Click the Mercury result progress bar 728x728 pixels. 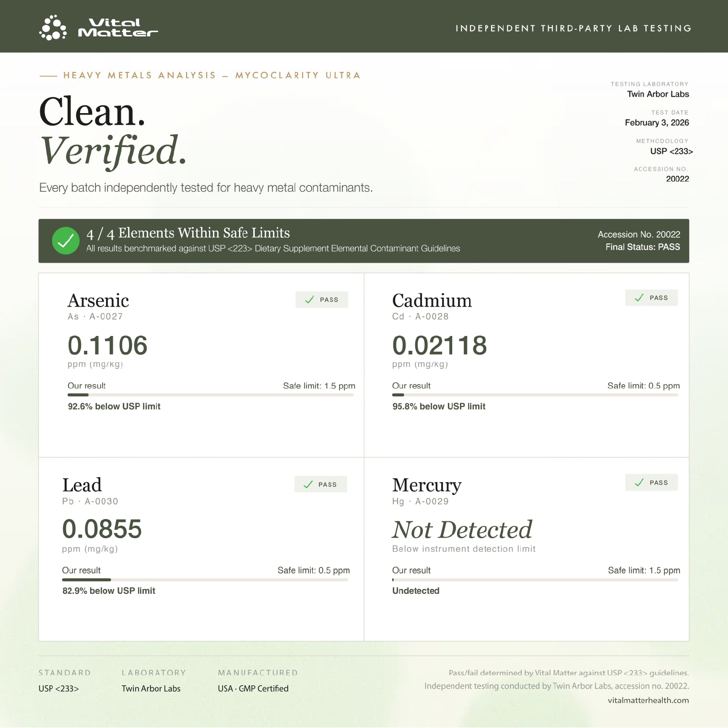(535, 579)
